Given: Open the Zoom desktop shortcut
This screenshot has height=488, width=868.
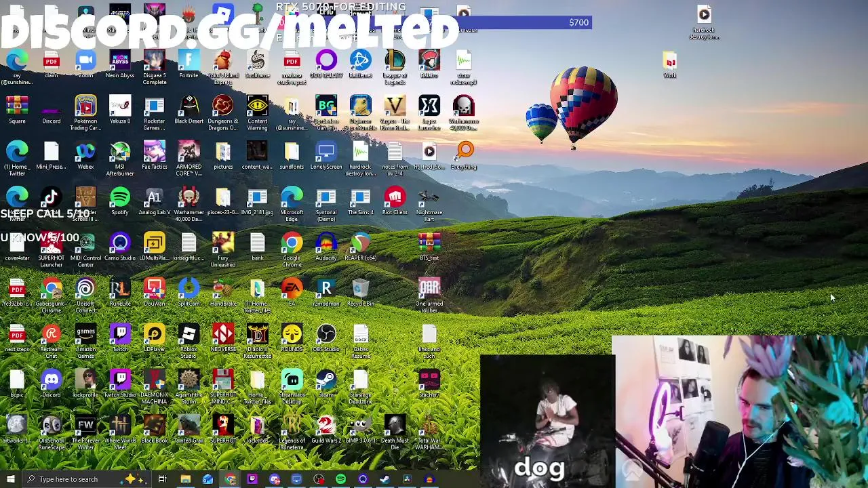Looking at the screenshot, I should pyautogui.click(x=85, y=61).
